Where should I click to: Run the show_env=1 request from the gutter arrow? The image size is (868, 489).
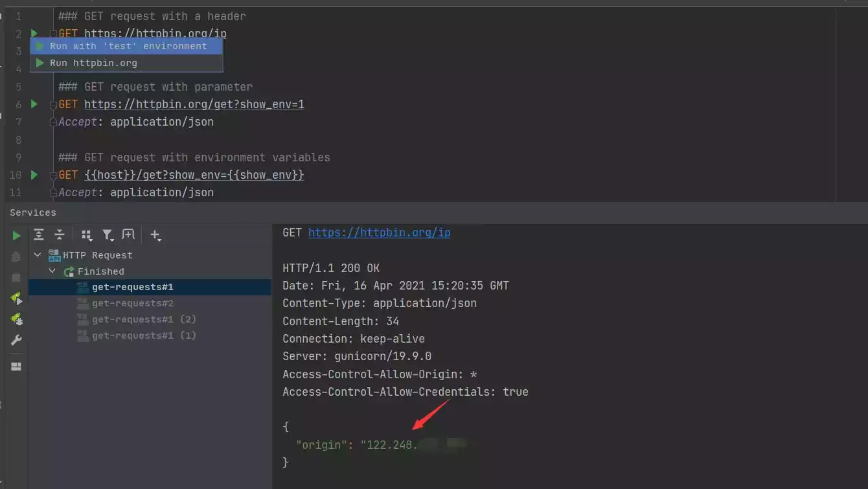coord(34,104)
